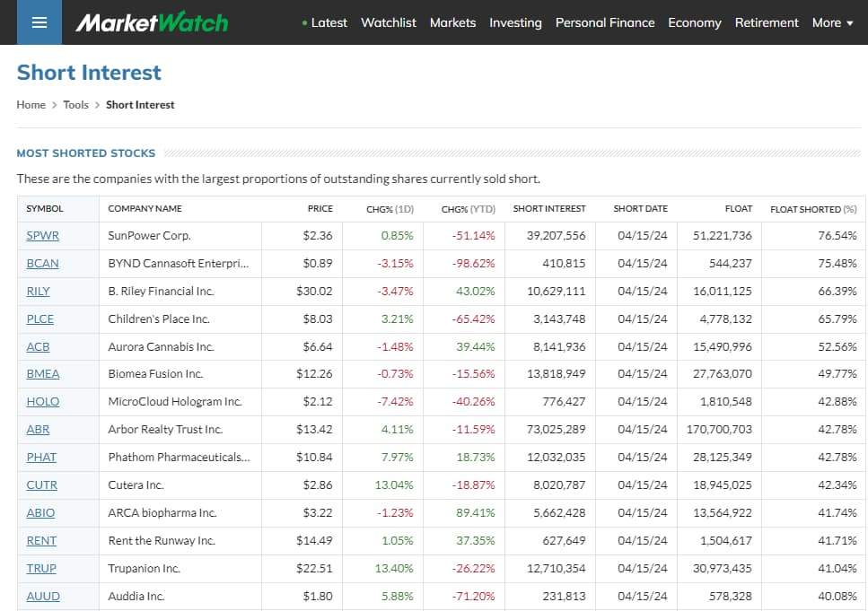View RENT stock quote
The width and height of the screenshot is (868, 611).
click(41, 540)
